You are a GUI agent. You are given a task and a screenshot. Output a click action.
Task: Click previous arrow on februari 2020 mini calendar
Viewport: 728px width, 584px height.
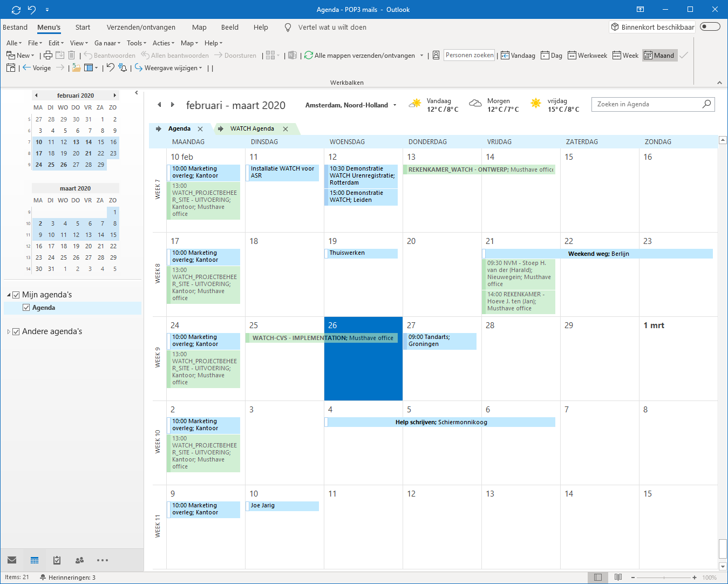(x=36, y=96)
